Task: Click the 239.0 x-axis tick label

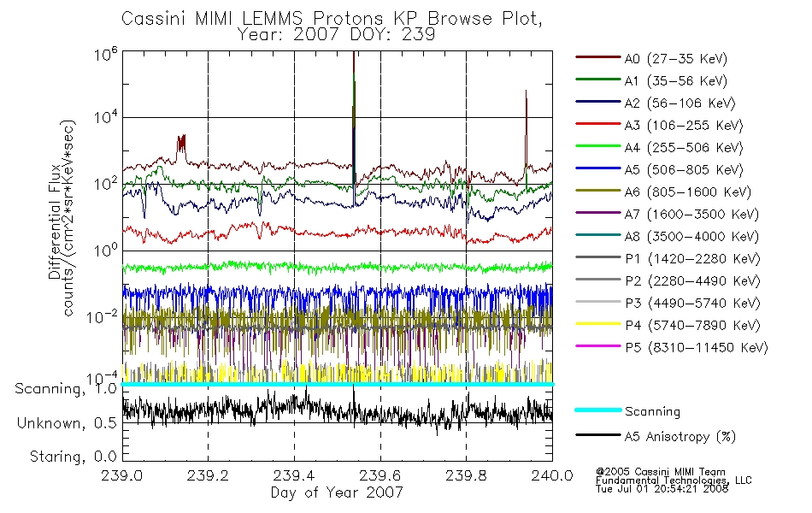Action: [122, 475]
